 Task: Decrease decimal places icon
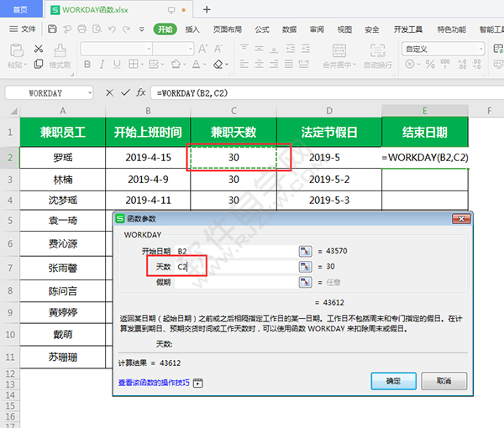(x=476, y=65)
